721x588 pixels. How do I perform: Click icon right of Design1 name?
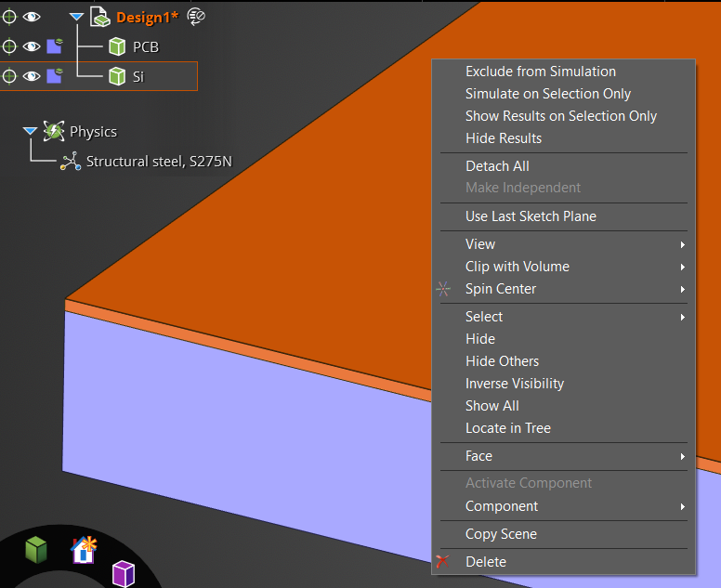[x=196, y=17]
